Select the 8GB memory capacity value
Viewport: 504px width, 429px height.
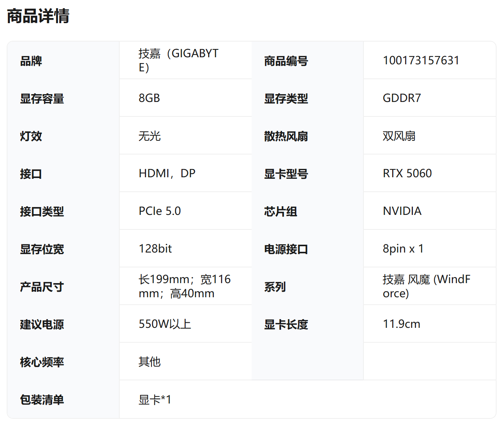149,98
